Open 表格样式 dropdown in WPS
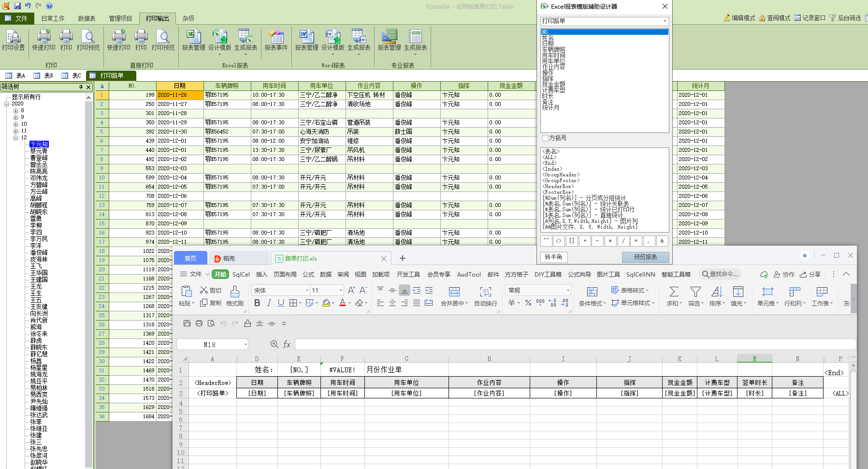868x469 pixels. (x=630, y=290)
